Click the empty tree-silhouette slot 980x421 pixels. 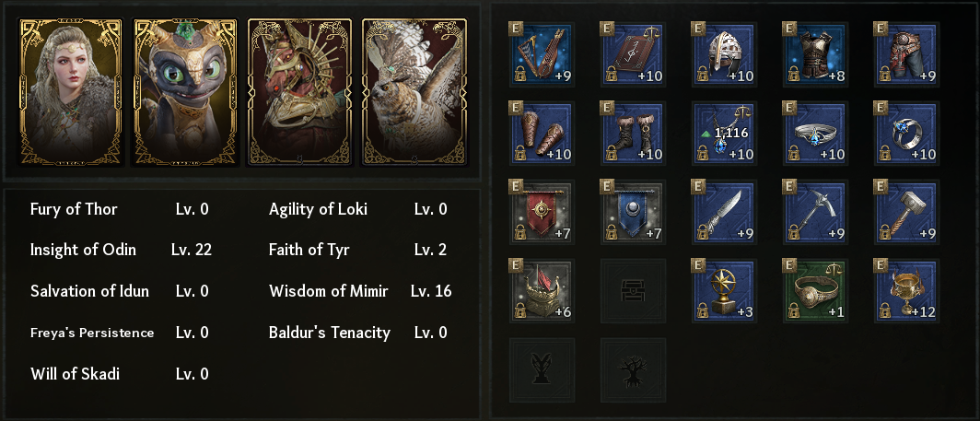[633, 370]
